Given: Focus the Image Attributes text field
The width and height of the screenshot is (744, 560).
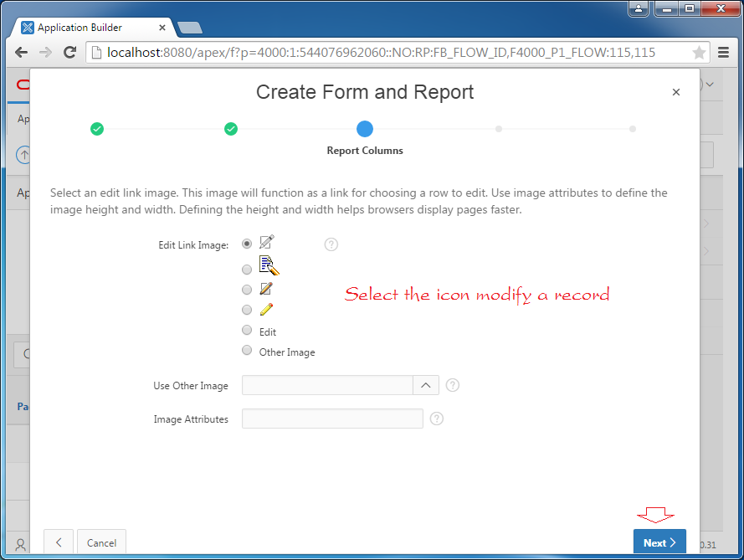Looking at the screenshot, I should 332,419.
